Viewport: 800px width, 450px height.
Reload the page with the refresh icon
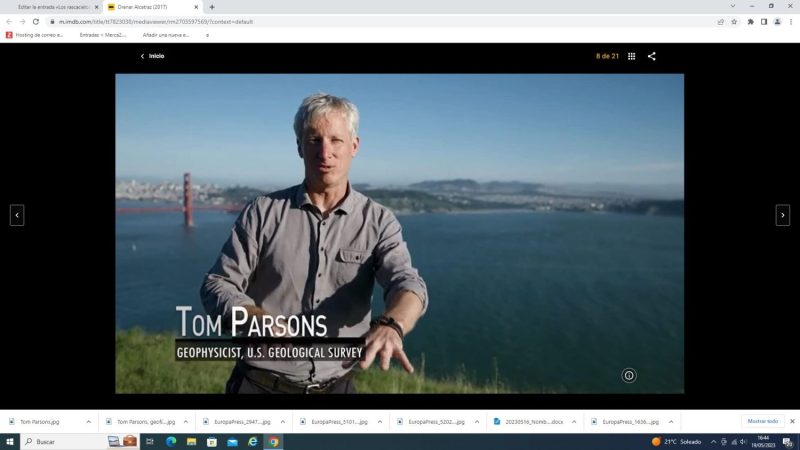click(36, 21)
